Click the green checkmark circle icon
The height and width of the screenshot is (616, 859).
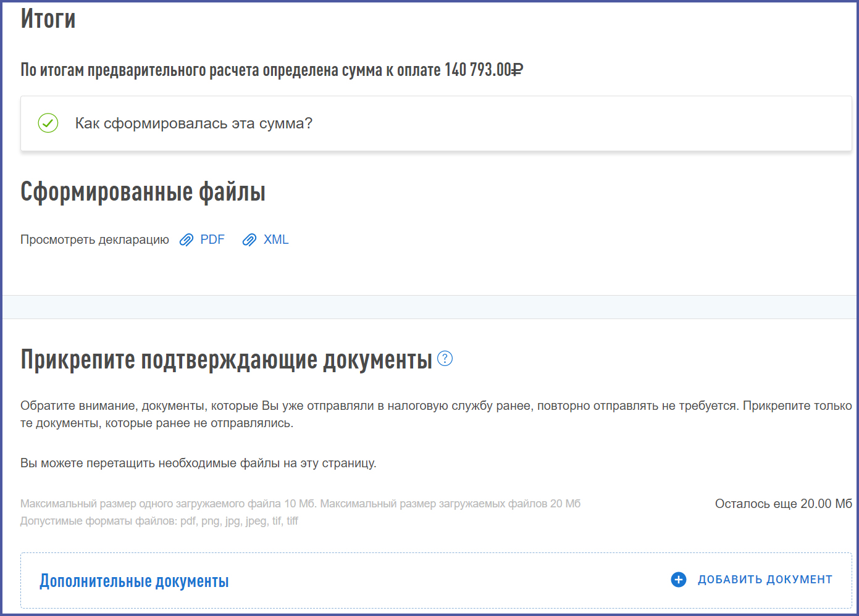(48, 123)
